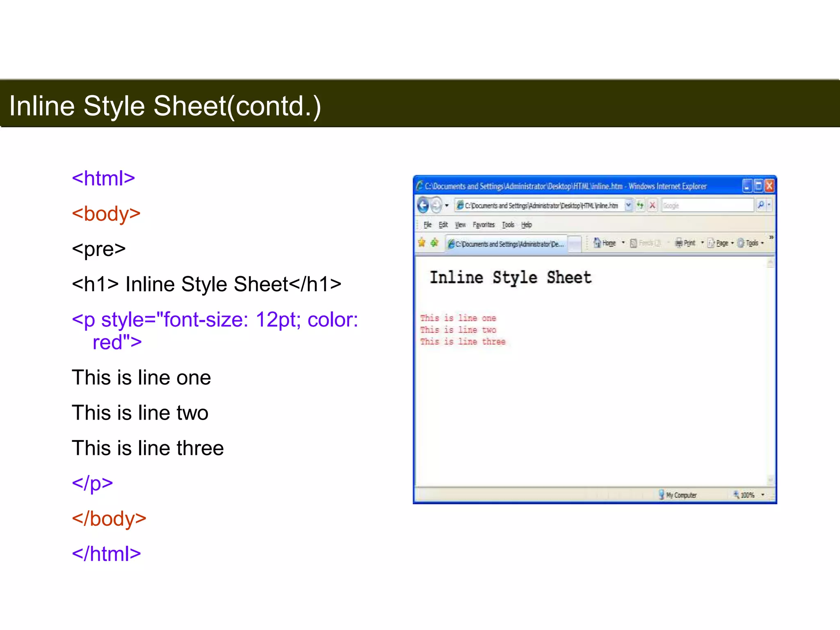Open the search provider options dropdown
The height and width of the screenshot is (630, 840).
tap(769, 205)
